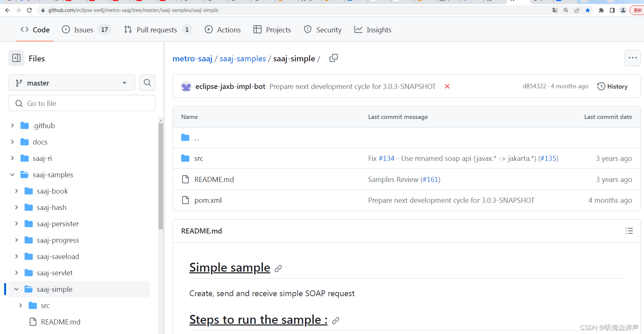Collapse the saaj-samples folder chevron

coord(12,174)
